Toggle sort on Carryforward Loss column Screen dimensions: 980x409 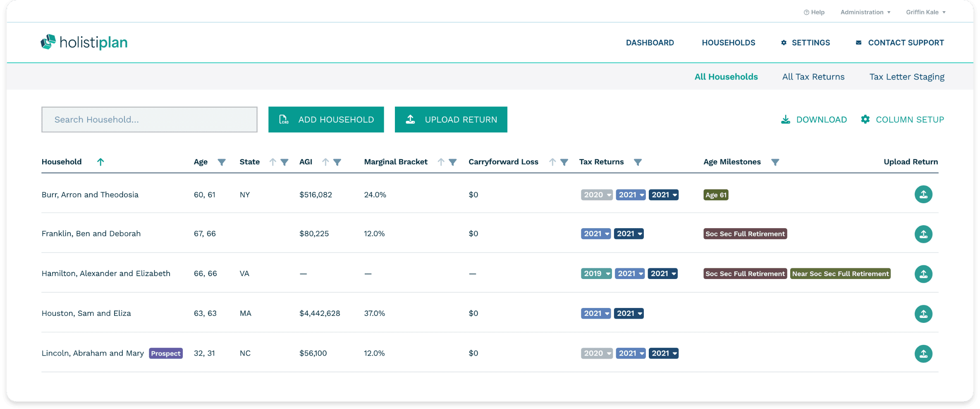pos(552,162)
